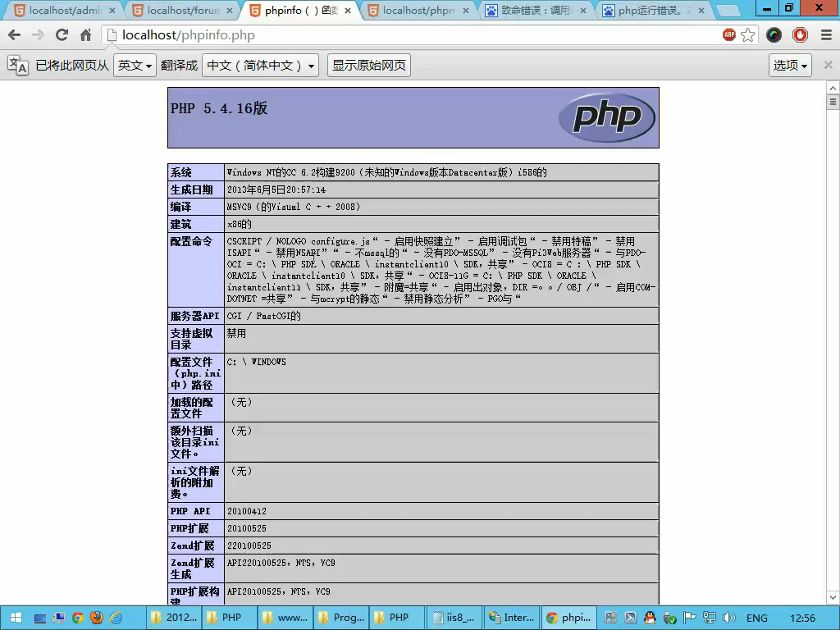The height and width of the screenshot is (630, 840).
Task: Click the browser forward arrow
Action: [x=38, y=35]
